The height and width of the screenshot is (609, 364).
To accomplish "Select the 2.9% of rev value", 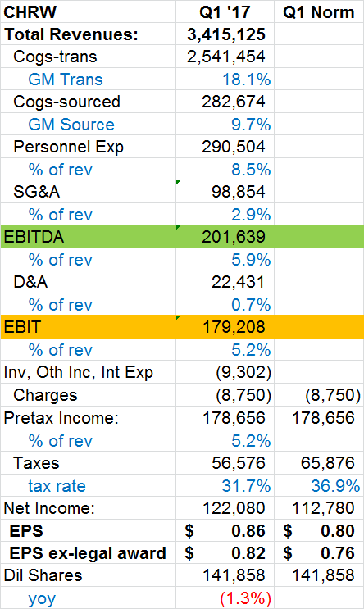I will [x=251, y=215].
